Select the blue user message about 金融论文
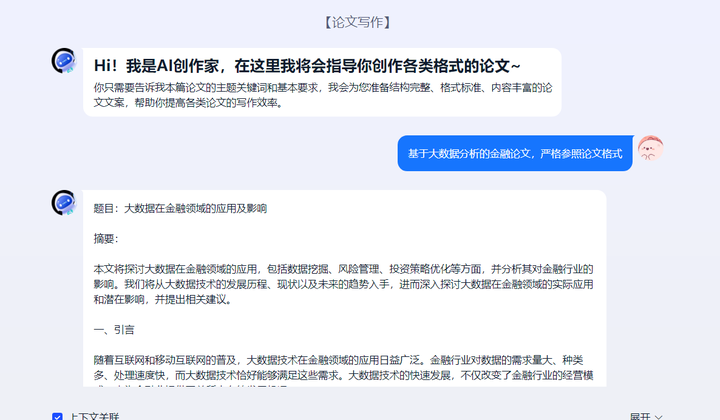This screenshot has height=420, width=720. point(515,153)
